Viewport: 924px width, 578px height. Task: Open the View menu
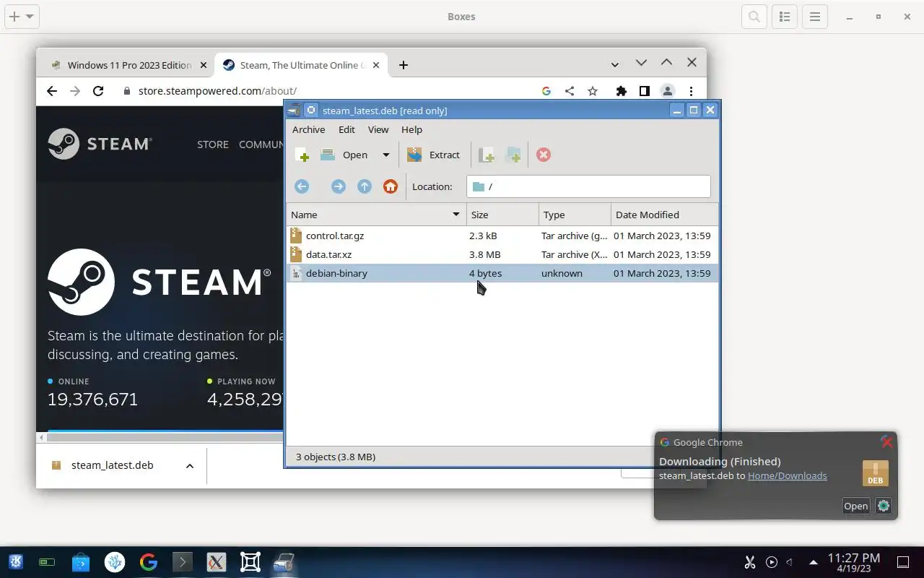tap(378, 129)
